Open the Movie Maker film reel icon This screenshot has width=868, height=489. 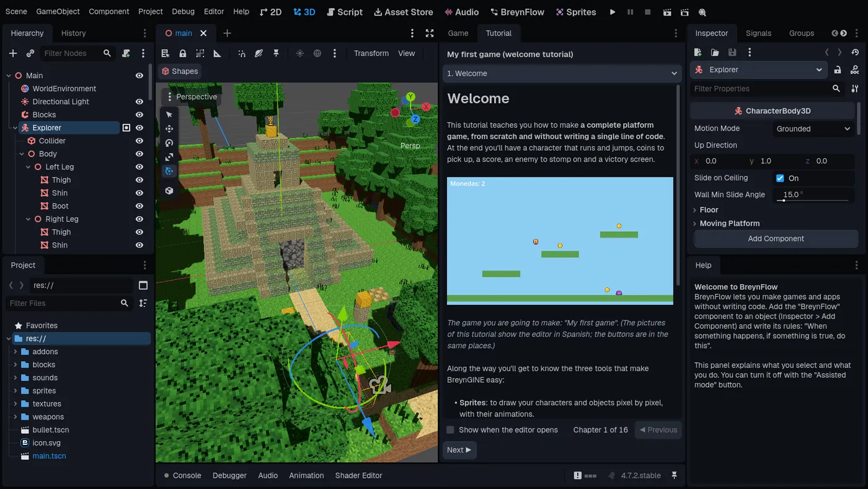[x=702, y=12]
